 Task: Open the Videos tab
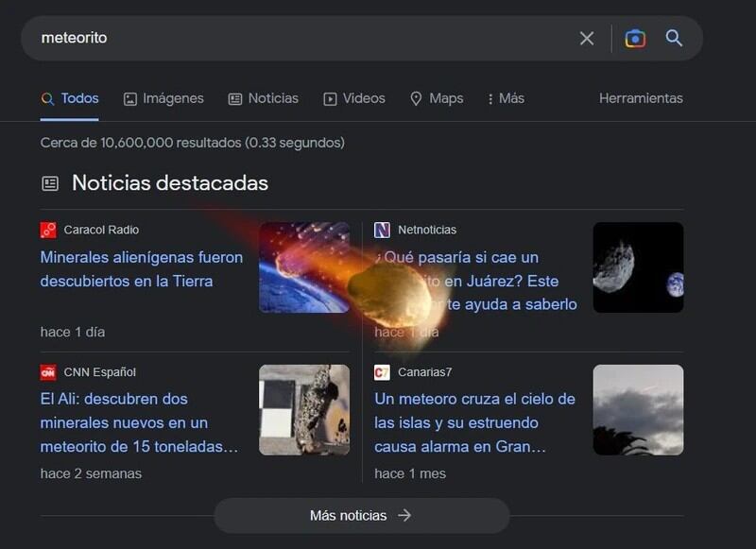pyautogui.click(x=354, y=98)
